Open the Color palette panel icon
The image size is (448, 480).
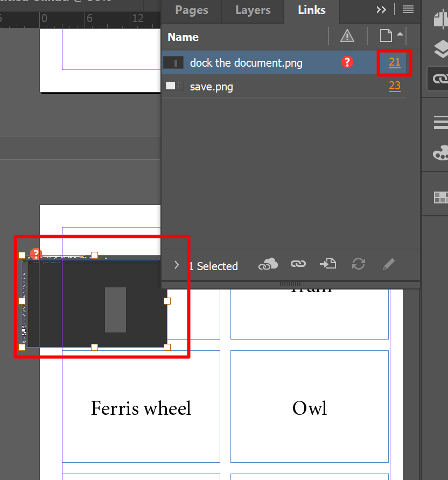pos(440,153)
